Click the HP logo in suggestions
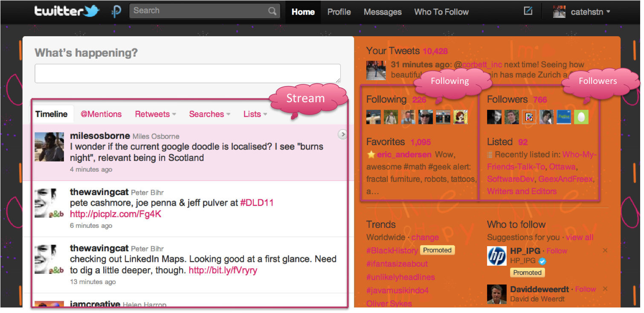 pyautogui.click(x=496, y=256)
